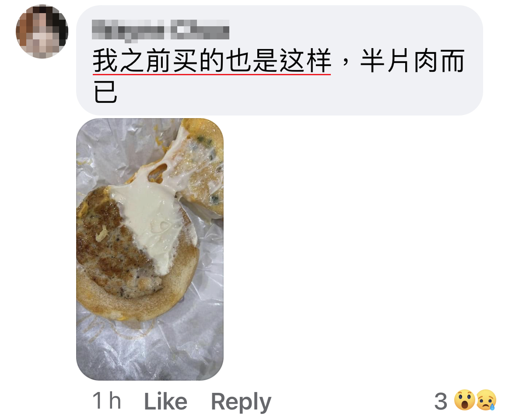Viewport: 512px width, 420px height.
Task: Click the wow reaction emoji
Action: pyautogui.click(x=464, y=400)
